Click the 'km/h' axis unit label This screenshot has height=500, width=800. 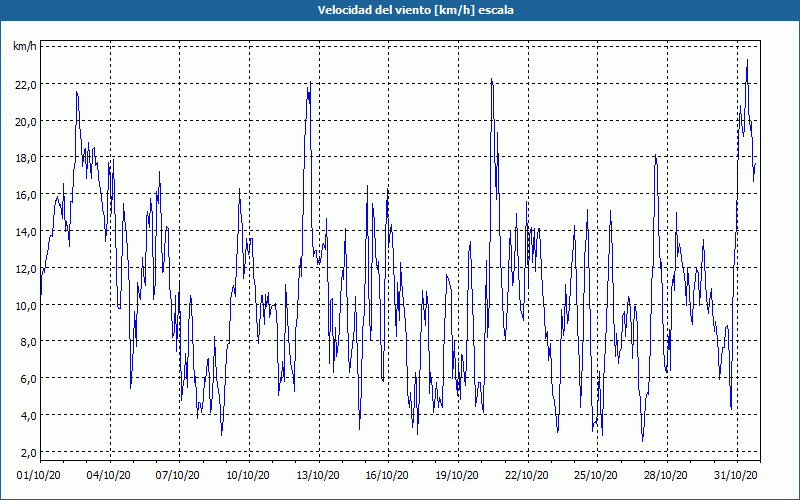pos(25,47)
